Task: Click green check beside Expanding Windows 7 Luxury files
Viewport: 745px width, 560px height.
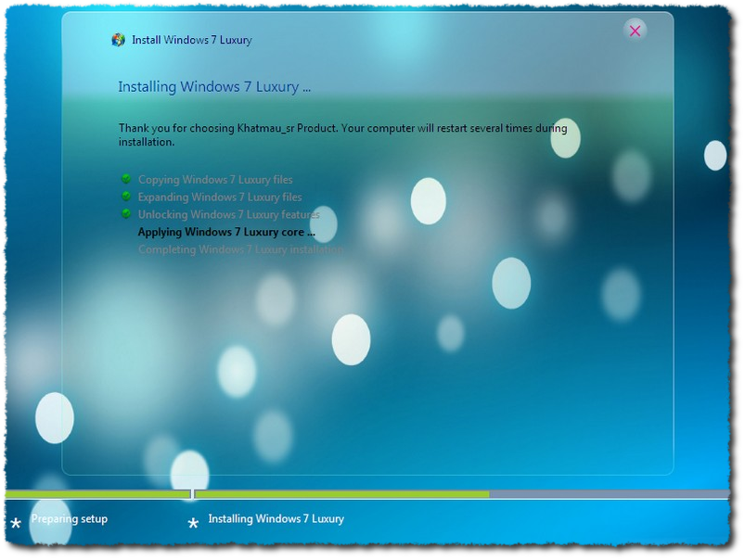Action: tap(126, 197)
